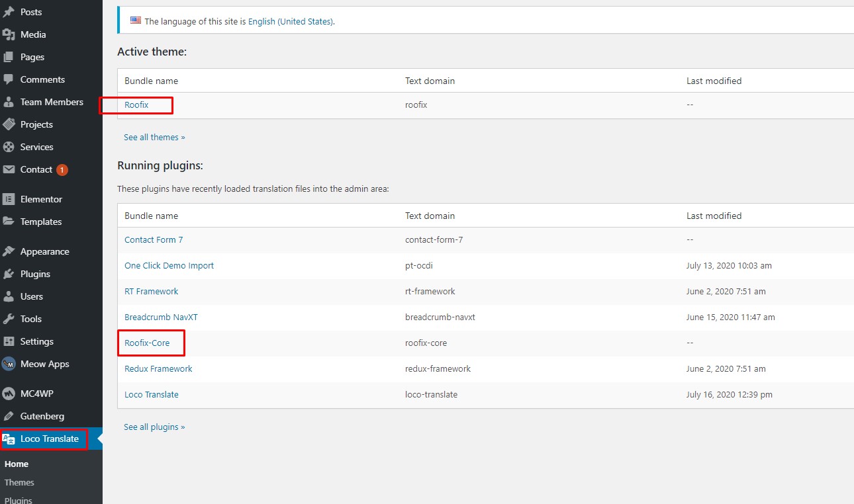Click the Gutenberg pen icon

click(9, 416)
